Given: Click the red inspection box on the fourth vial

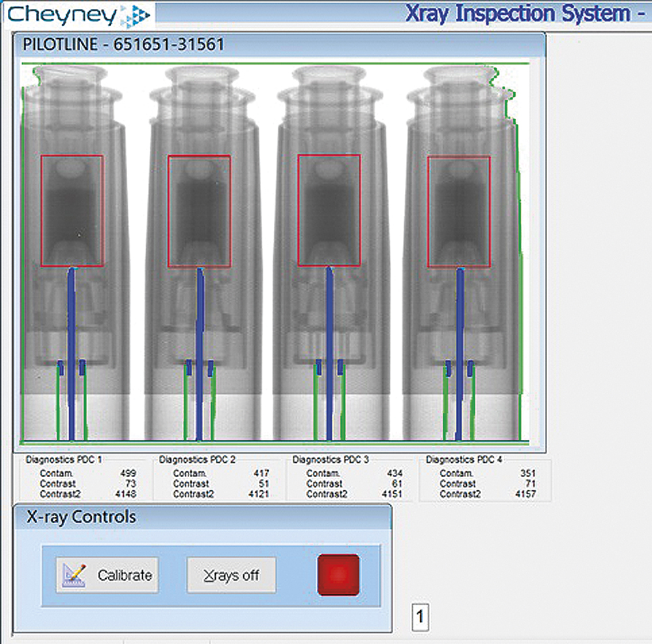Looking at the screenshot, I should (x=459, y=211).
